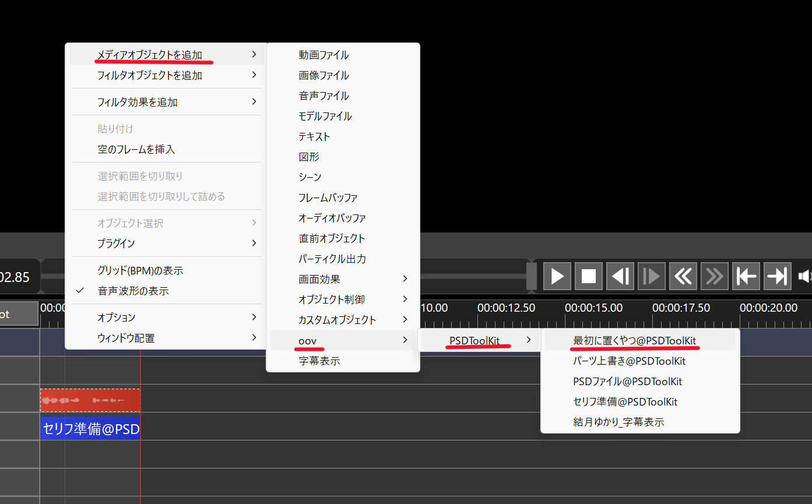Click the Stop playback square button
Viewport: 812px width, 504px height.
tap(589, 276)
